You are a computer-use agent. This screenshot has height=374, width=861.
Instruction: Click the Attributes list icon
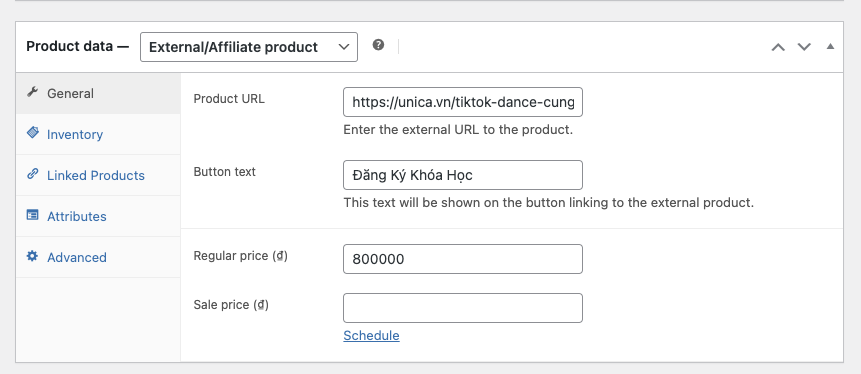32,215
